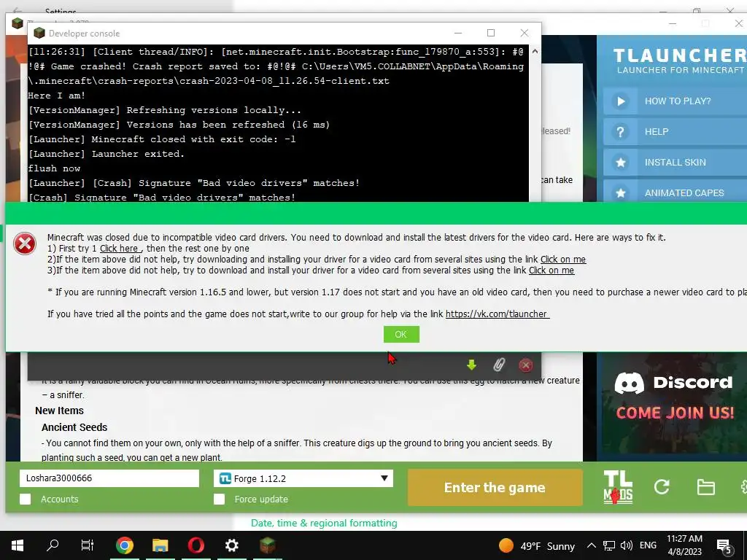Maximize the Developer console window
This screenshot has height=560, width=747.
point(491,33)
